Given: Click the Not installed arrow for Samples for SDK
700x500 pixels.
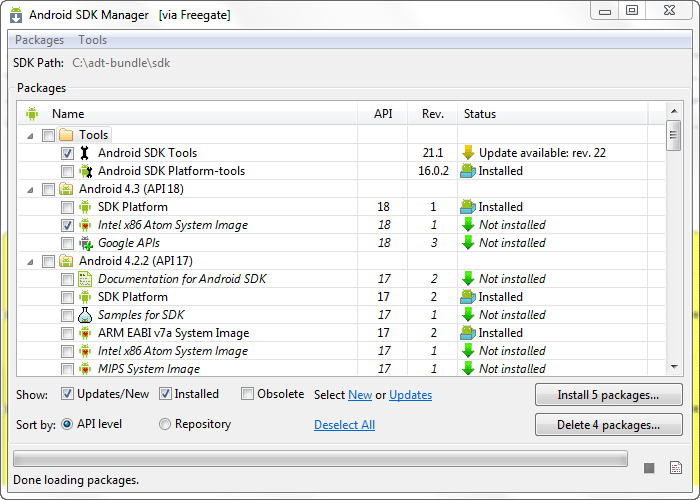Looking at the screenshot, I should (x=468, y=315).
